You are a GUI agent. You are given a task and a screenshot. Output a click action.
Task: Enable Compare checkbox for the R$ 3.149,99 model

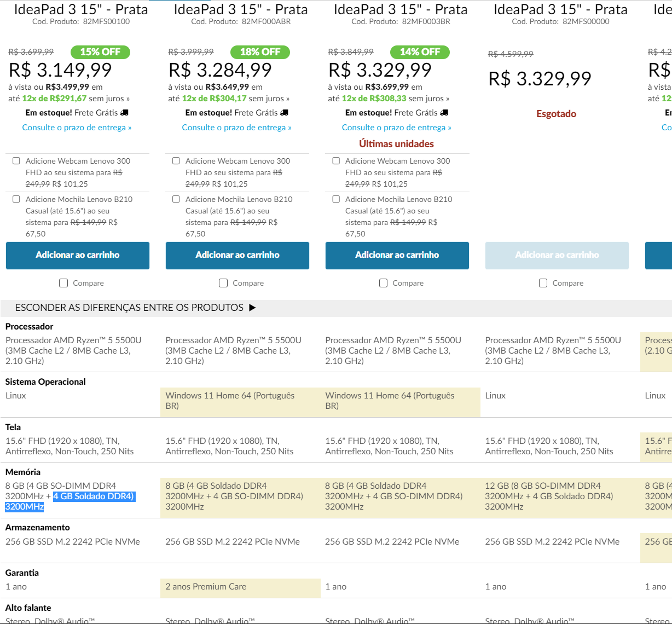point(63,283)
